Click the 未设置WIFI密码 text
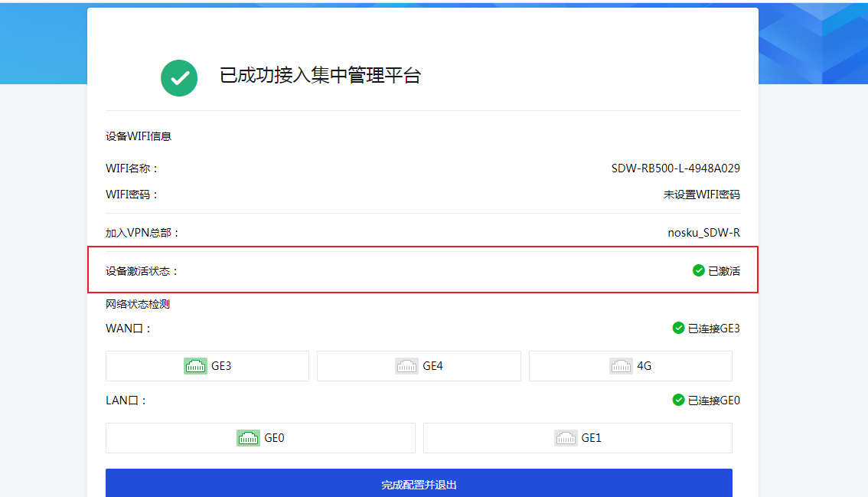Image resolution: width=868 pixels, height=497 pixels. pos(701,195)
